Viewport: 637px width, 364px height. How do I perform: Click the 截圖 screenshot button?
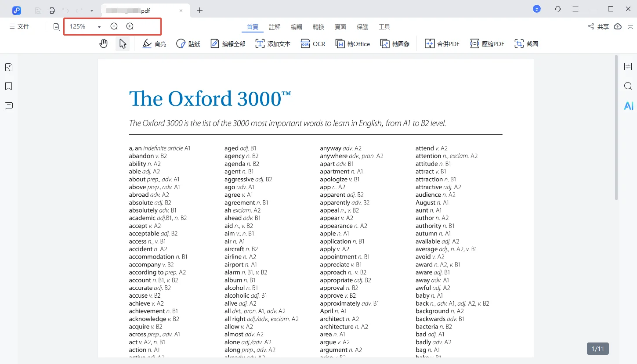(526, 44)
